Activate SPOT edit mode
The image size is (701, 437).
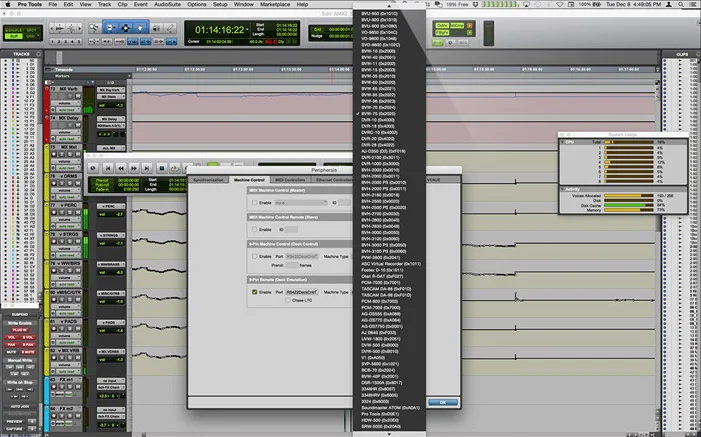coord(30,30)
